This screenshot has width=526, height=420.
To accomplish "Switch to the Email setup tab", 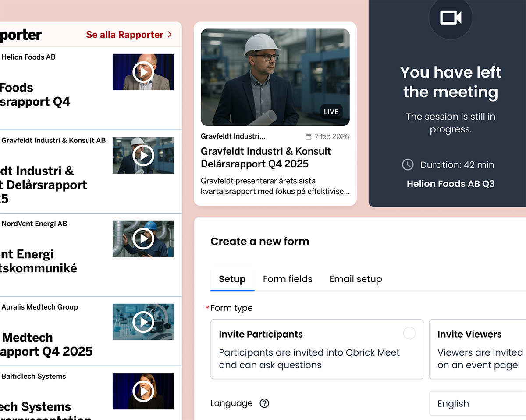I will pos(355,279).
